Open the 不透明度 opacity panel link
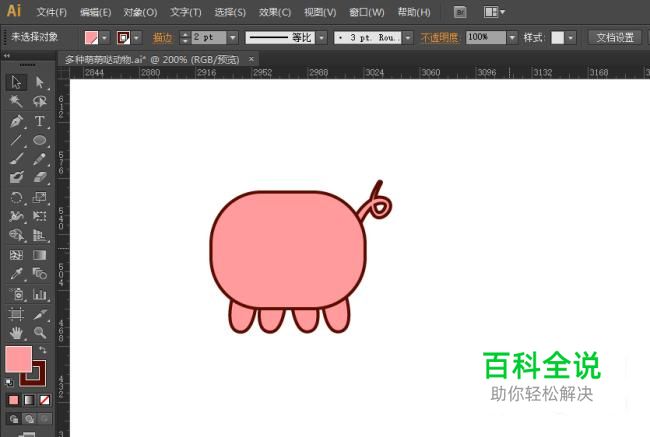The image size is (650, 437). click(x=440, y=38)
